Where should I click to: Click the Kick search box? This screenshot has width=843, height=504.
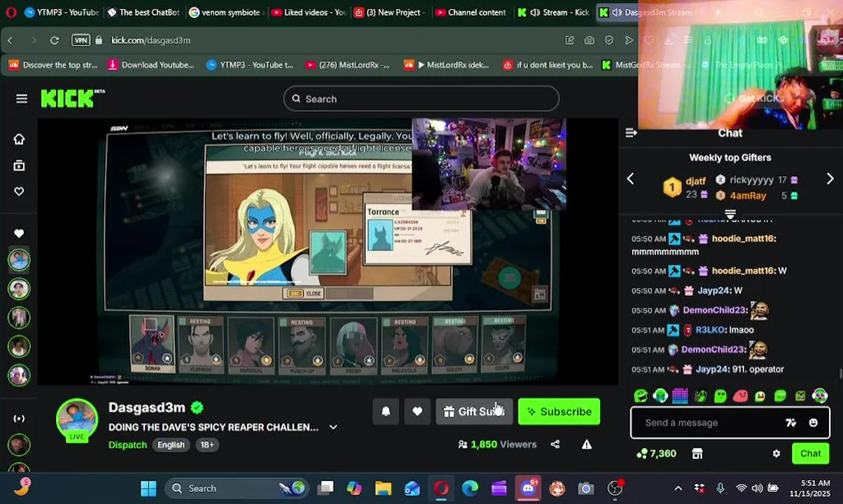421,99
